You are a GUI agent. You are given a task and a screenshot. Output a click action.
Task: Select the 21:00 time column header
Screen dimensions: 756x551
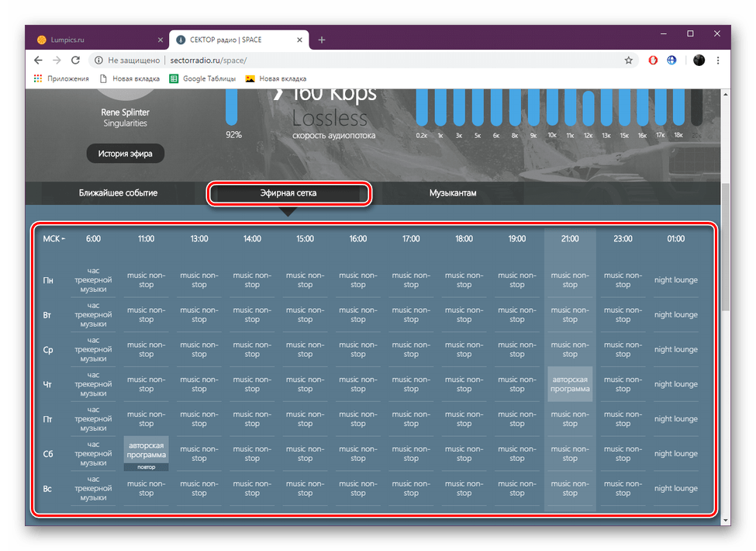point(570,239)
